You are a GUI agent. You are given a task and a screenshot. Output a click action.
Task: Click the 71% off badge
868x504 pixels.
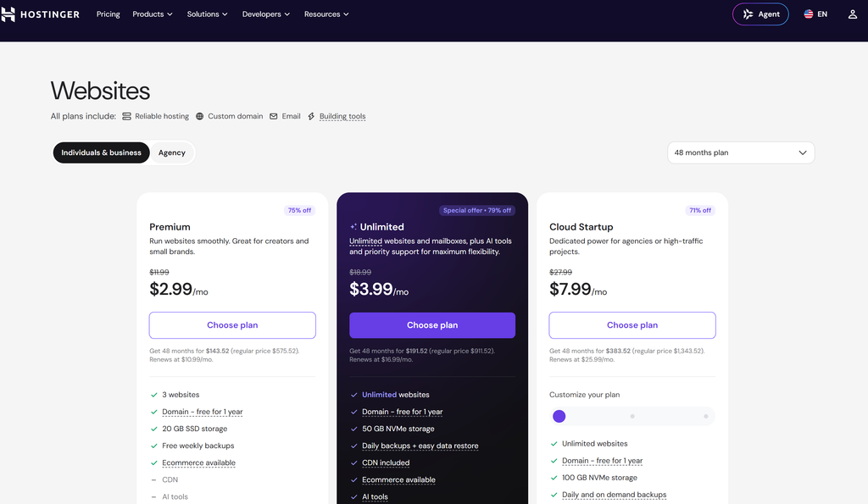[700, 210]
